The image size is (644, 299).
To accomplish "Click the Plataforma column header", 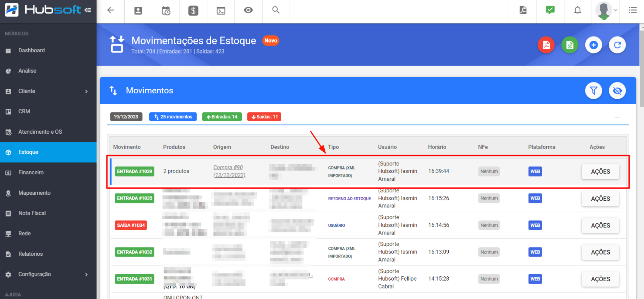I will (x=541, y=147).
